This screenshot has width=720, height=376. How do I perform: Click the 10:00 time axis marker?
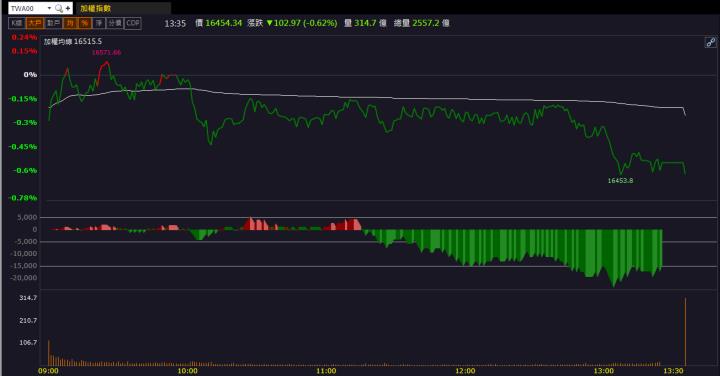pos(187,371)
